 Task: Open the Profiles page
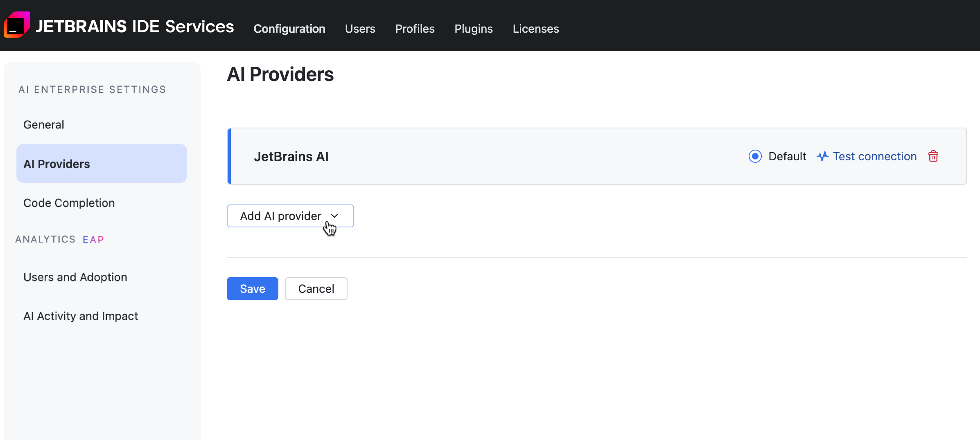click(415, 29)
